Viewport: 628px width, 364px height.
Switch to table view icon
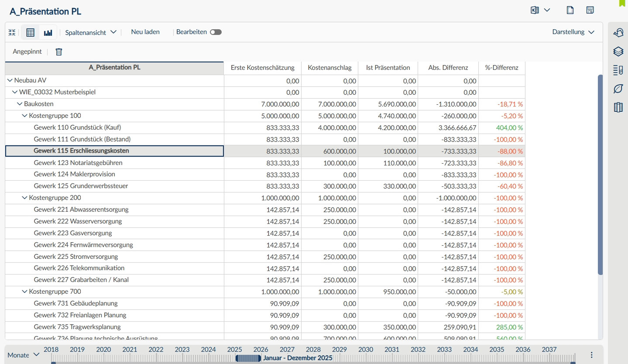pyautogui.click(x=30, y=32)
